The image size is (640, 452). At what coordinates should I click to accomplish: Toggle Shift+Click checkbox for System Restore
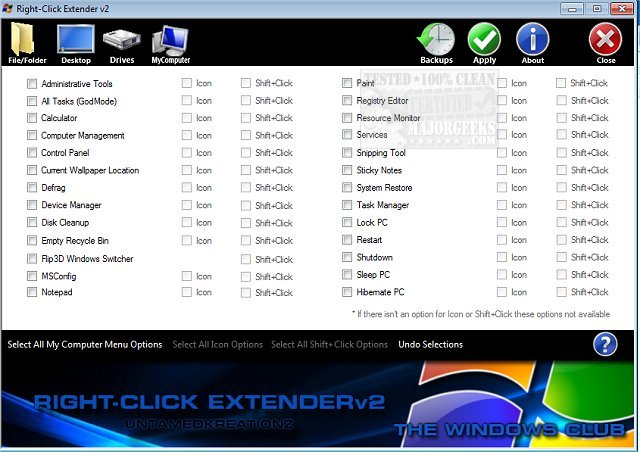coord(562,187)
